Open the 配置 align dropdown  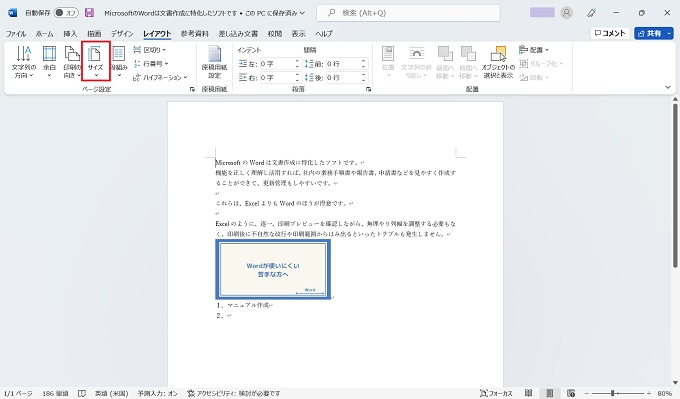tap(534, 50)
